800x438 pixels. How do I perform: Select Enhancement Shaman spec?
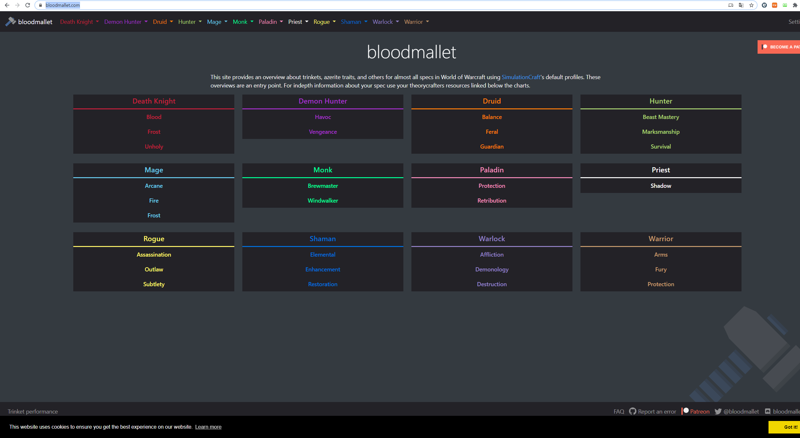322,270
